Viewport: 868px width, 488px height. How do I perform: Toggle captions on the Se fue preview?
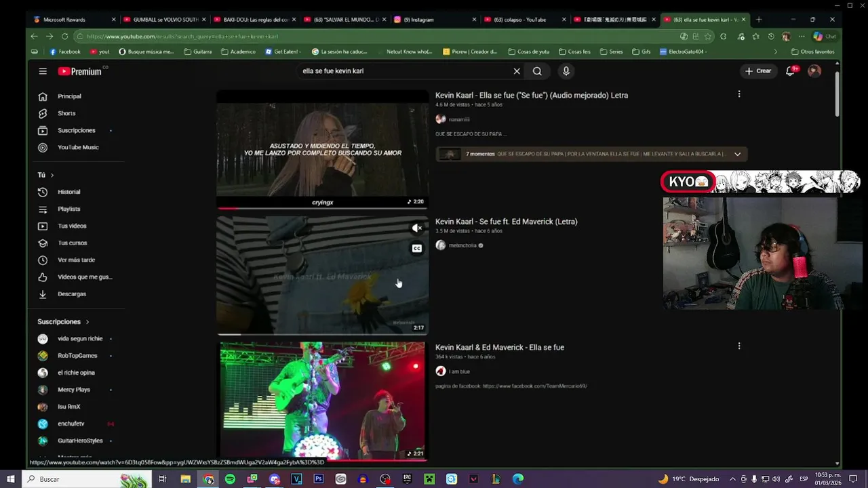coord(417,249)
